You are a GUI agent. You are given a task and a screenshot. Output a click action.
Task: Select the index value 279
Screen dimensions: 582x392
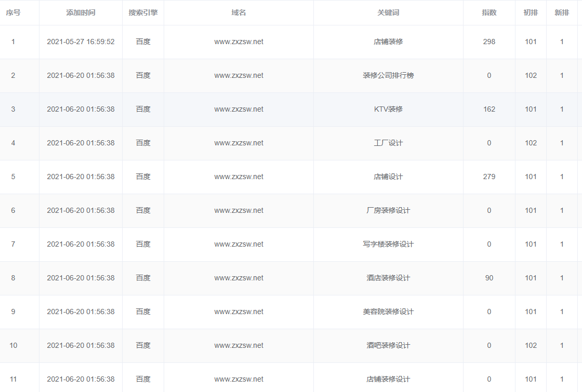489,177
